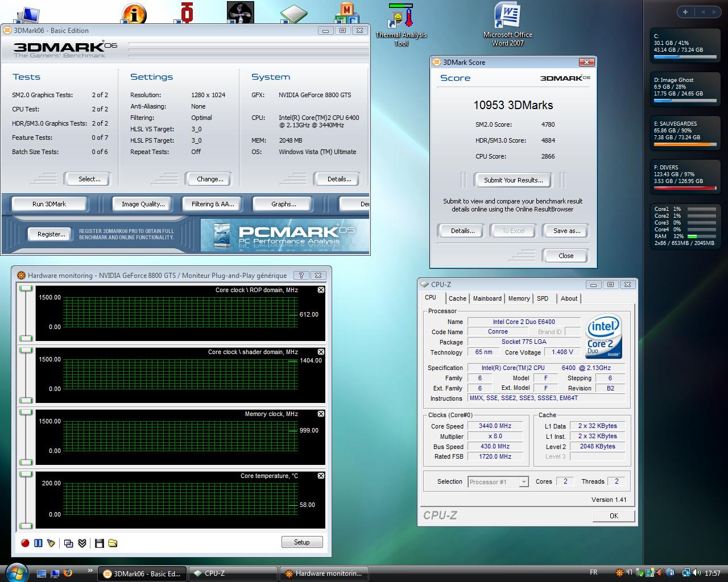Click the double down-arrow icon in monitoring toolbar
This screenshot has height=582, width=728.
pyautogui.click(x=82, y=543)
